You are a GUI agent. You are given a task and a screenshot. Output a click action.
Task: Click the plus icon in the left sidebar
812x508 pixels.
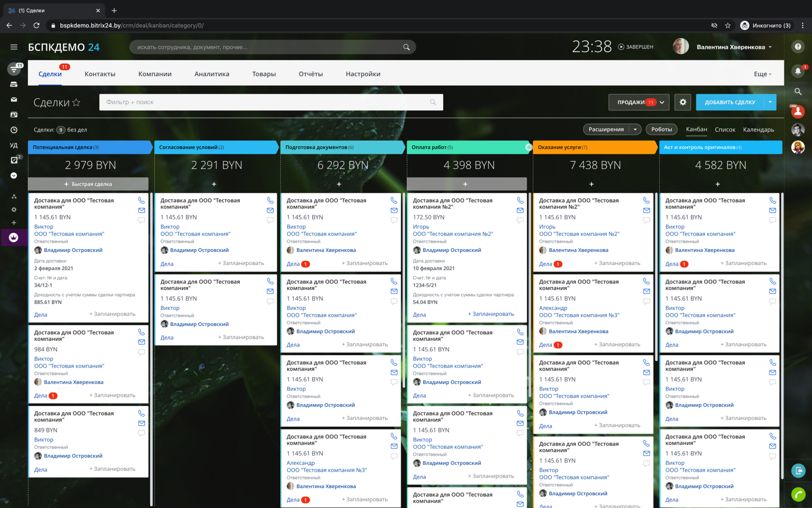point(14,223)
